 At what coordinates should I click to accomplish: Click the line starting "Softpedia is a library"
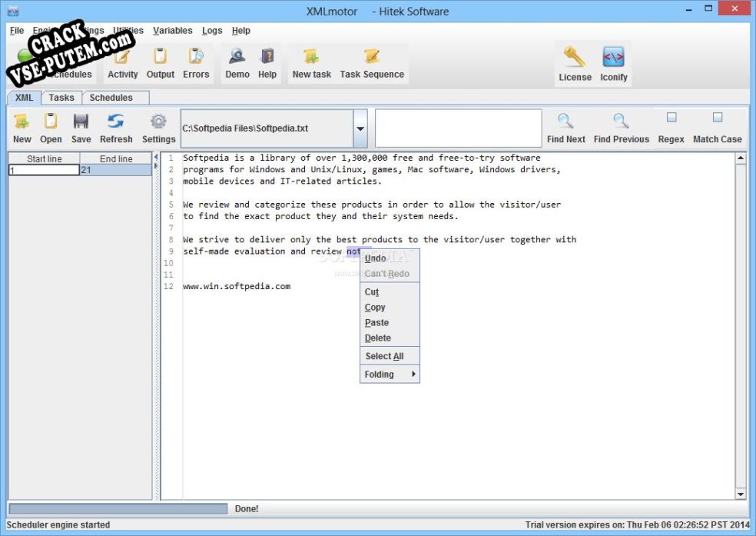[362, 158]
